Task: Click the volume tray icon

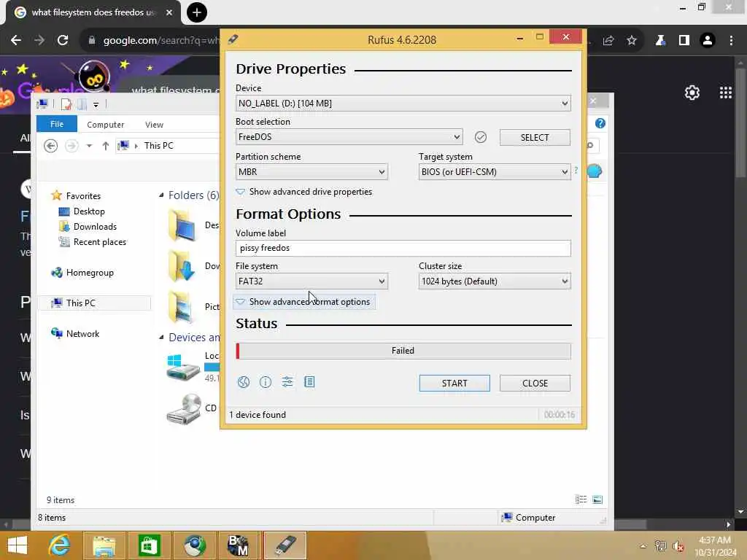Action: coord(678,546)
